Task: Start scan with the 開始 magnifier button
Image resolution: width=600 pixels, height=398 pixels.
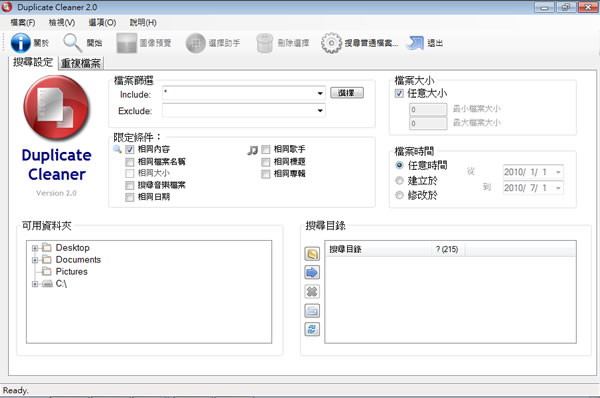Action: pyautogui.click(x=83, y=43)
